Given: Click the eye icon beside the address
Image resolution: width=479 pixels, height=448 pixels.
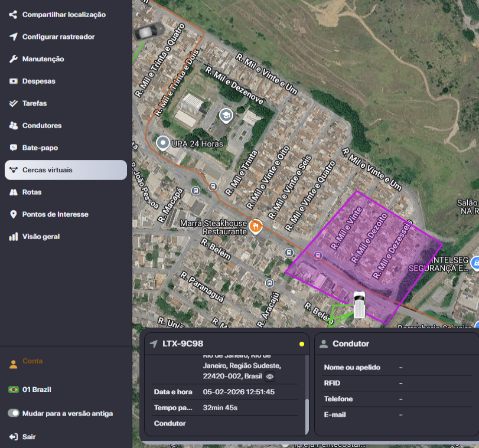Looking at the screenshot, I should tap(269, 376).
